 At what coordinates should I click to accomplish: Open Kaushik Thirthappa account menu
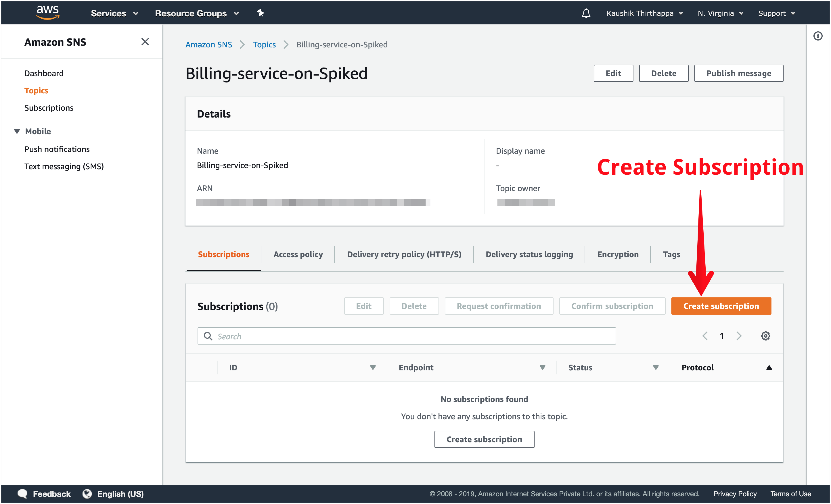[x=645, y=13]
